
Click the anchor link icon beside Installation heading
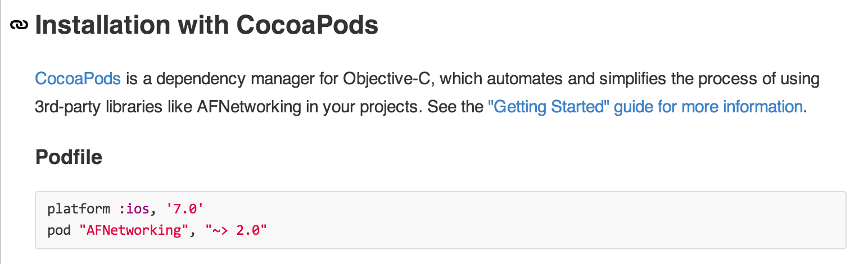(x=20, y=26)
